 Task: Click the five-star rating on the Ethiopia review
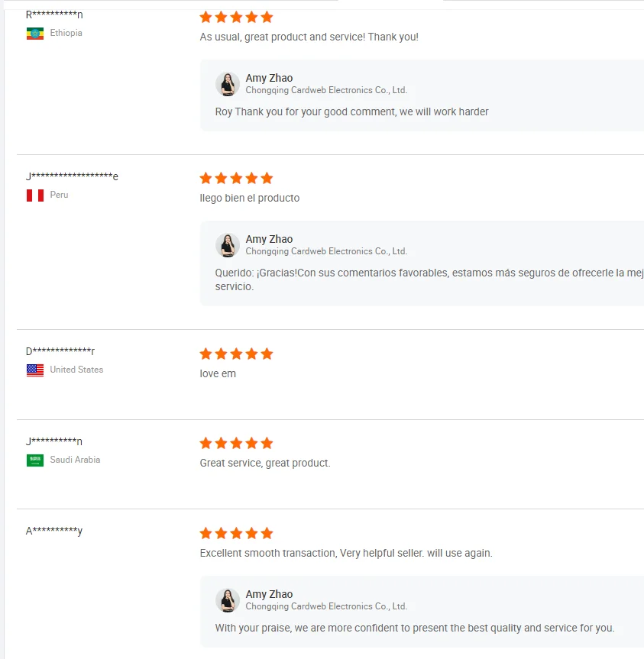click(x=236, y=17)
